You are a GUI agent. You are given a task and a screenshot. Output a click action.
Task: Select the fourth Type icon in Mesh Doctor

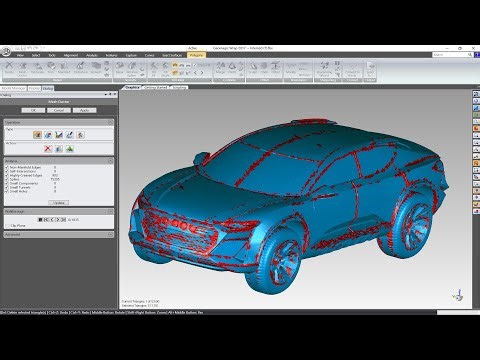(x=70, y=135)
